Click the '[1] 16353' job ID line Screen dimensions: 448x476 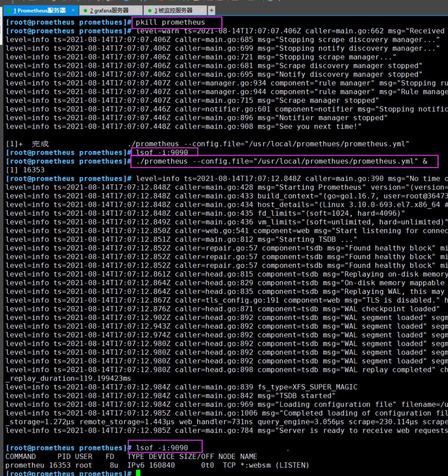25,170
